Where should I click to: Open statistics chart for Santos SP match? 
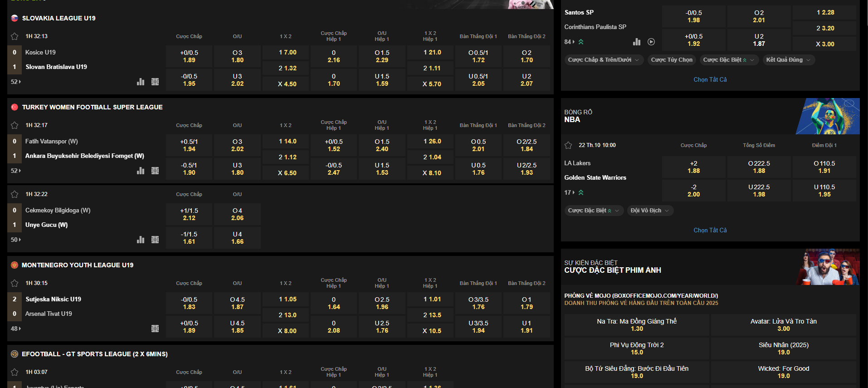click(x=637, y=42)
